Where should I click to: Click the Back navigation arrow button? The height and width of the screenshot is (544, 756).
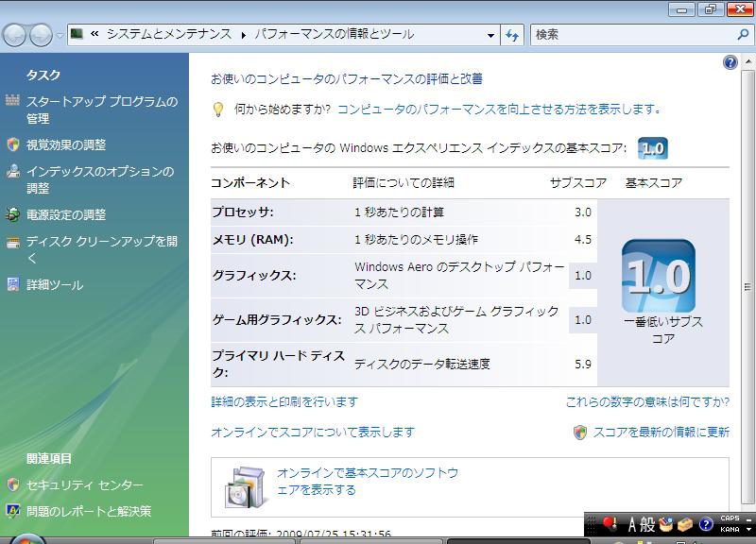click(14, 35)
